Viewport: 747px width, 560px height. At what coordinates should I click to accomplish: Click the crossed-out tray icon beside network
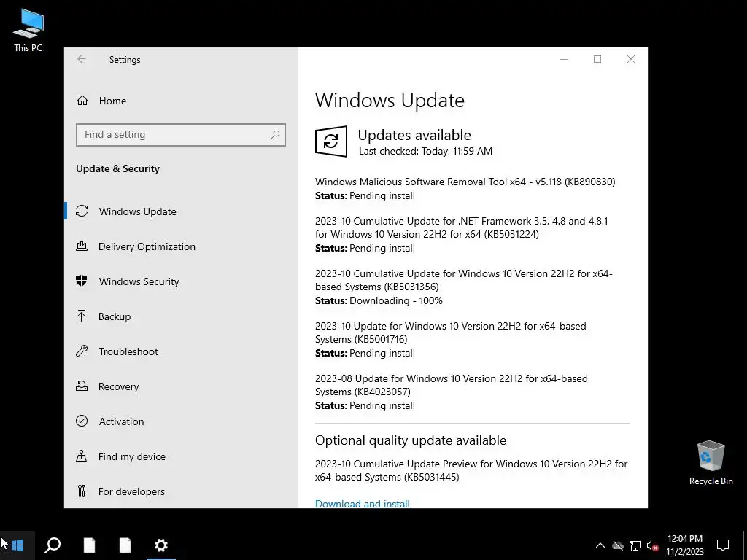[x=618, y=545]
